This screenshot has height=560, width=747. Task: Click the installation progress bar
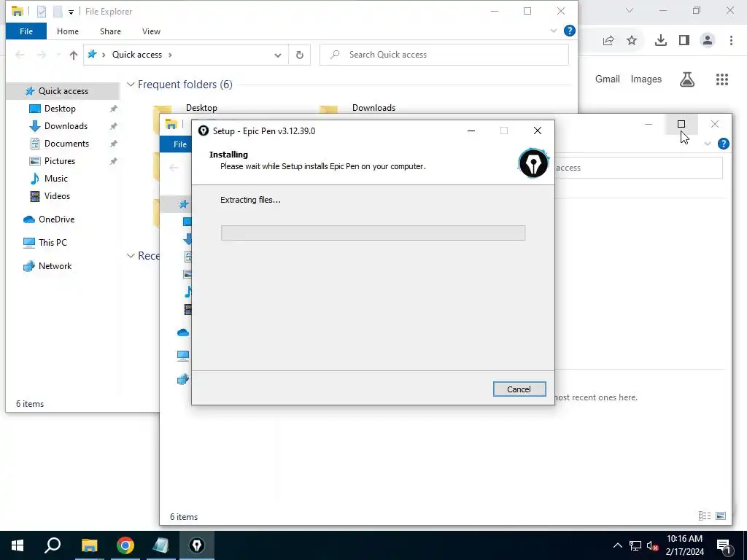(373, 233)
